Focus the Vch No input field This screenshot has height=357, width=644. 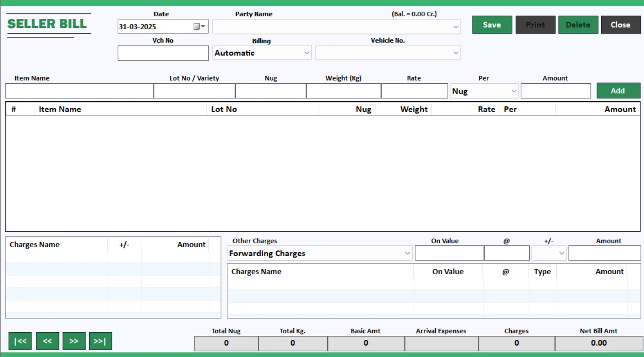coord(163,53)
